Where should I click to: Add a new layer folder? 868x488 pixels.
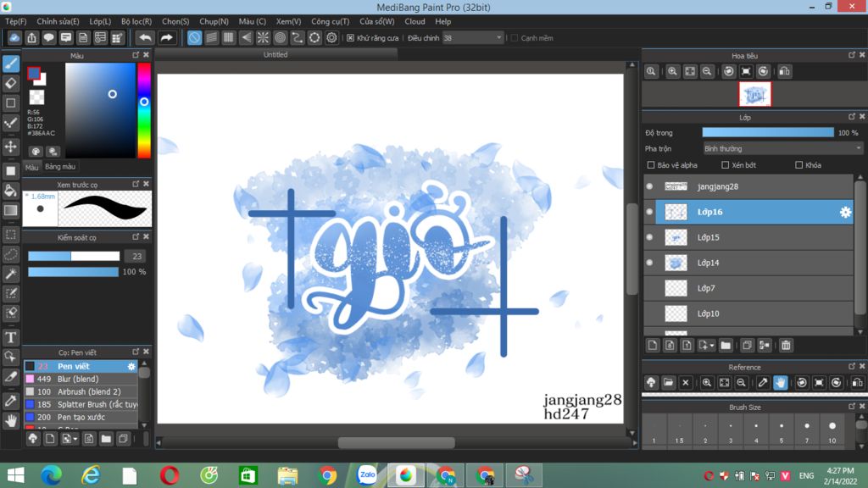point(726,346)
